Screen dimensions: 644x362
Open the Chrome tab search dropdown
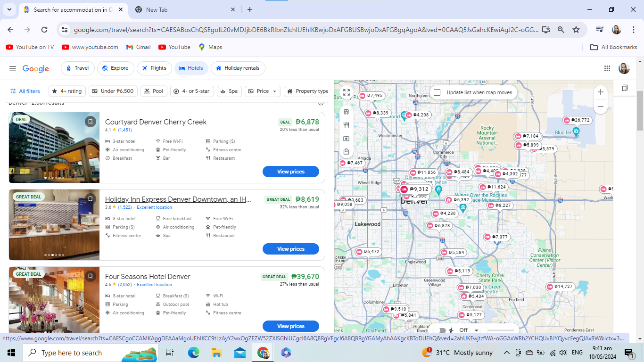coord(9,9)
